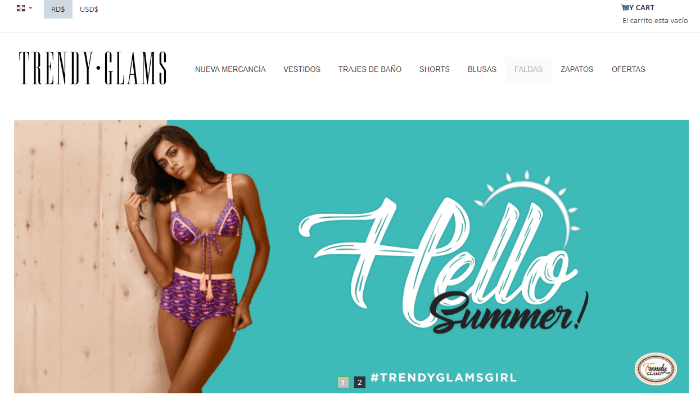
Task: Click the #TRENDYGLAMSGIRL hashtag text
Action: point(443,377)
